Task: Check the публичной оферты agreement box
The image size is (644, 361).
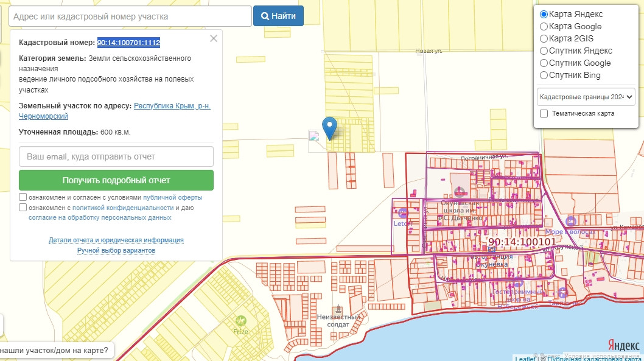Action: [x=23, y=197]
